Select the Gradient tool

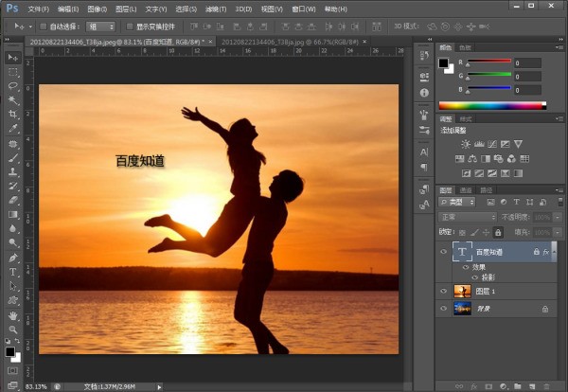13,214
